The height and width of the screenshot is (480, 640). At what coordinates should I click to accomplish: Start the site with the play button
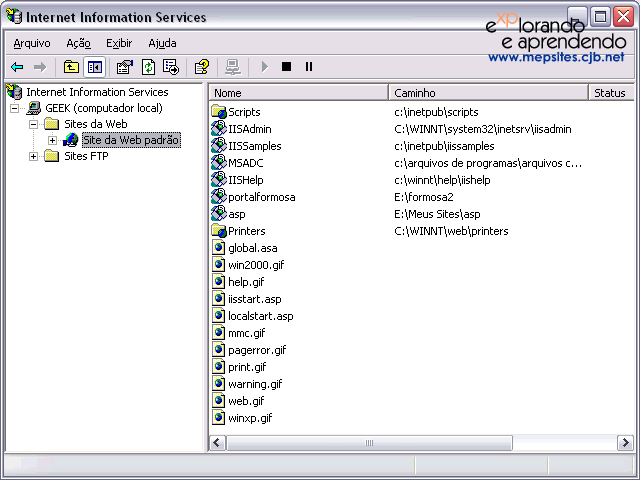pyautogui.click(x=264, y=67)
